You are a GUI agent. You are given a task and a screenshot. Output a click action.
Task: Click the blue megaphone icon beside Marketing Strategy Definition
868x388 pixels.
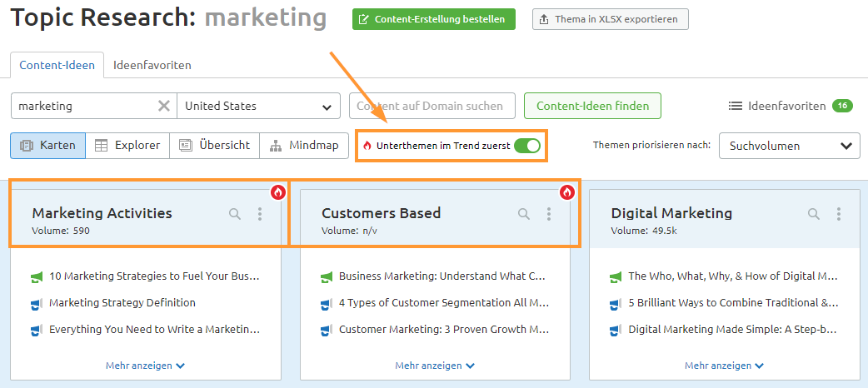[37, 303]
